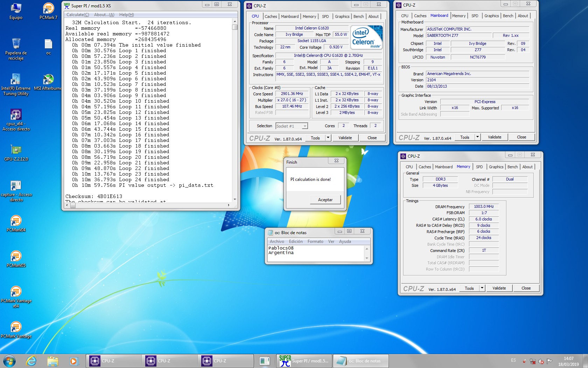Click Close button in Memory window
Image resolution: width=588 pixels, height=368 pixels.
526,288
